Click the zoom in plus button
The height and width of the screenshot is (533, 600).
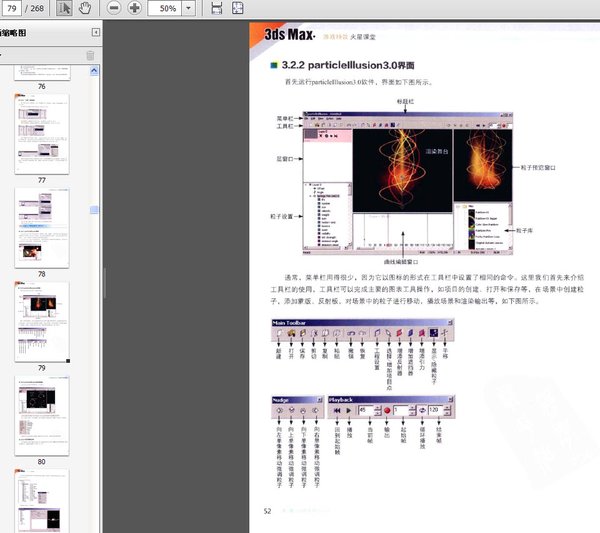(134, 8)
